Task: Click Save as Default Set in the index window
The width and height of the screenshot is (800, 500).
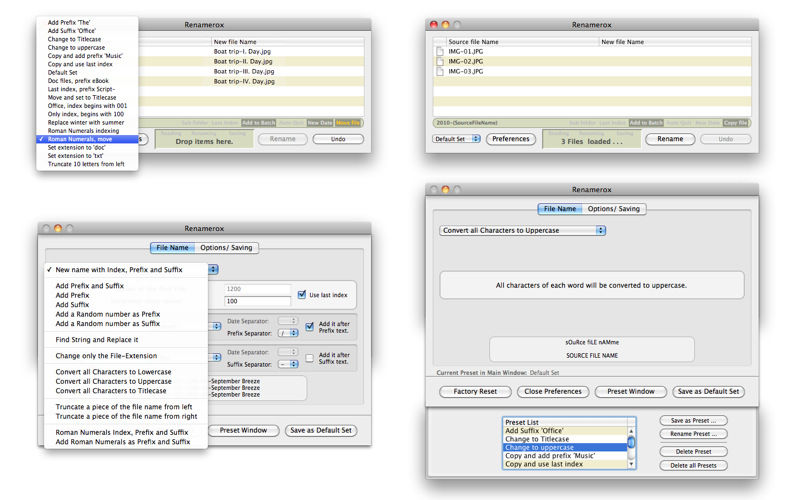Action: click(x=321, y=430)
